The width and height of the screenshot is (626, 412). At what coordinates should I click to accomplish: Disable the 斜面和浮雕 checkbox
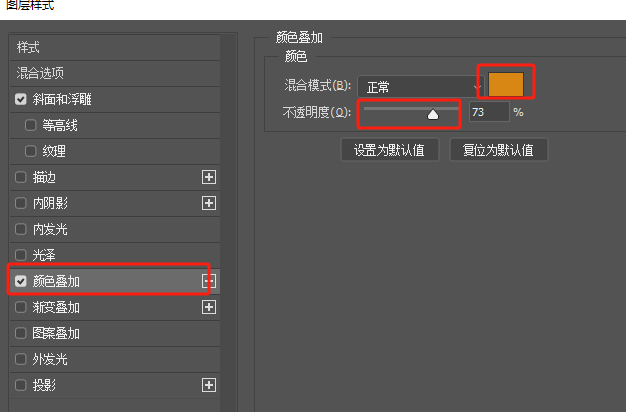pyautogui.click(x=21, y=99)
